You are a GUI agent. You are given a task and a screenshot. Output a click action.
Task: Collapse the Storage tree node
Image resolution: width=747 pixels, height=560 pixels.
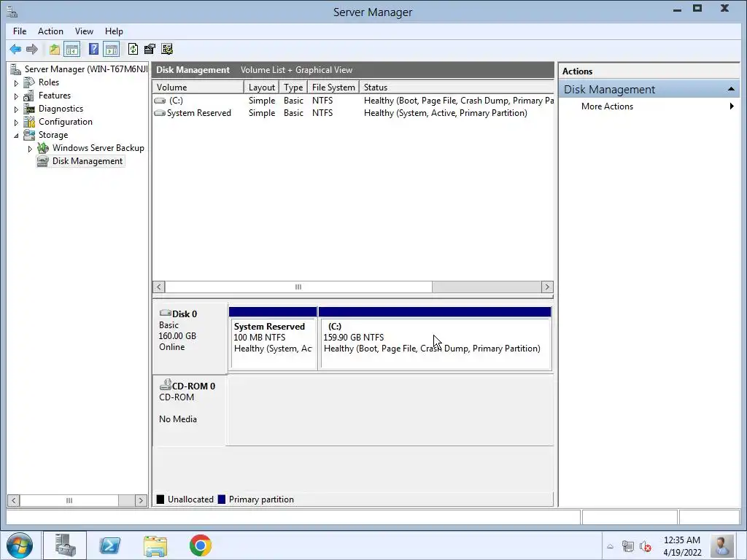[16, 135]
